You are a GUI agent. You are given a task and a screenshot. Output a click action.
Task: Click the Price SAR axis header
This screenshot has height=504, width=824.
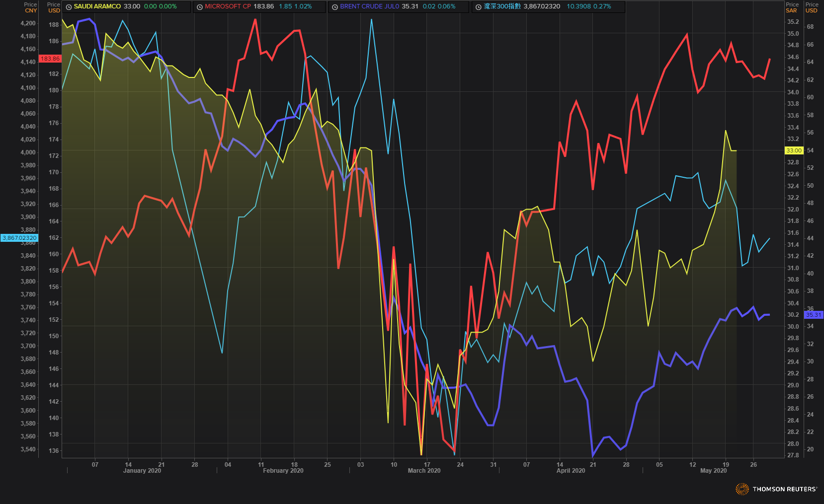(x=792, y=7)
